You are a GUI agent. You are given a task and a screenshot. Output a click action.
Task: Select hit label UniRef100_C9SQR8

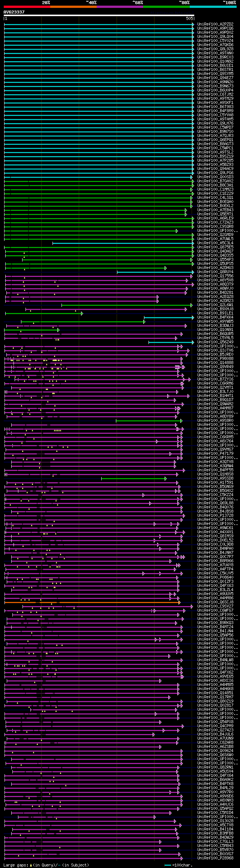[x=215, y=226]
